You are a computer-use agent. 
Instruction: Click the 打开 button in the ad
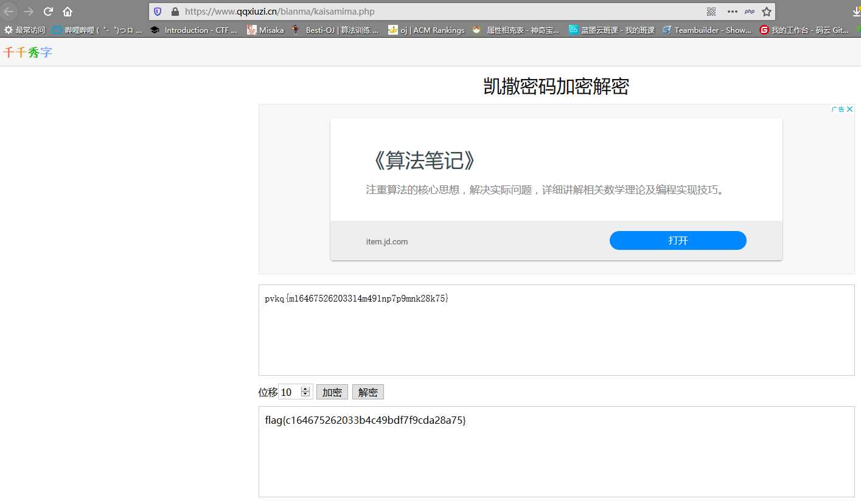[678, 240]
